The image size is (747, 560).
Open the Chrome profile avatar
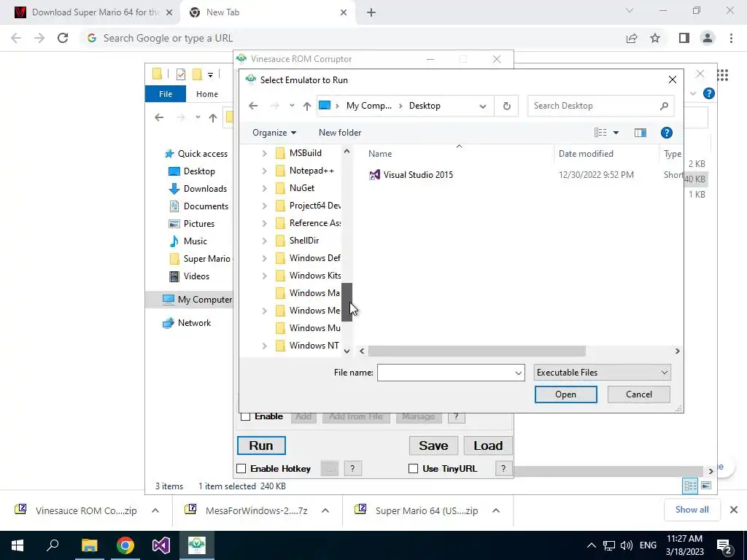coord(708,38)
